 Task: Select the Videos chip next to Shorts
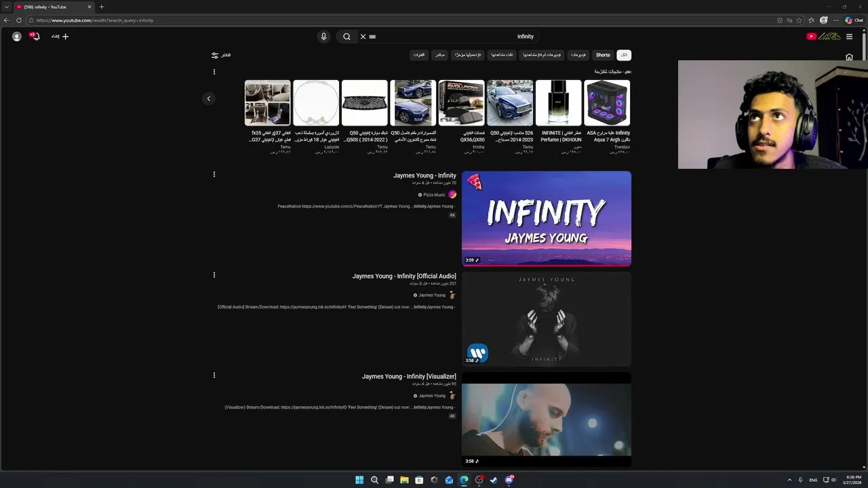[578, 55]
